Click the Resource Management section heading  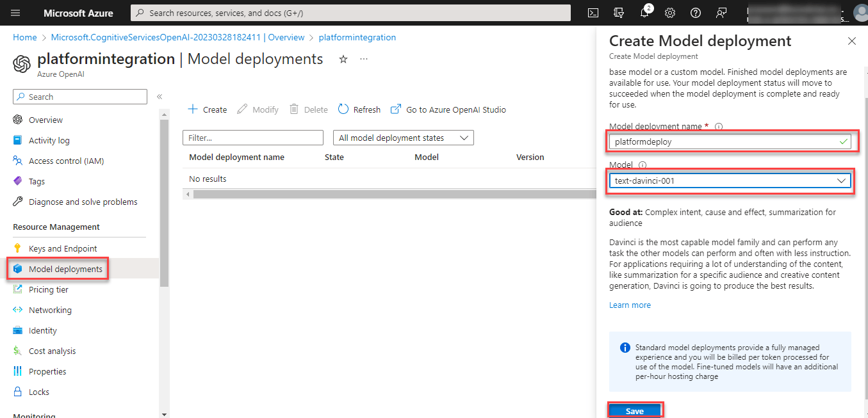tap(56, 227)
